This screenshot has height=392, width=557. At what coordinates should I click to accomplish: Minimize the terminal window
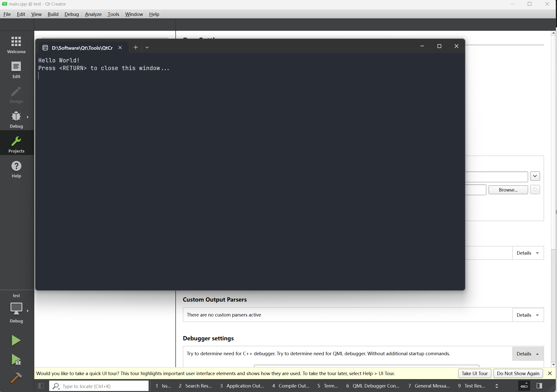[x=422, y=46]
